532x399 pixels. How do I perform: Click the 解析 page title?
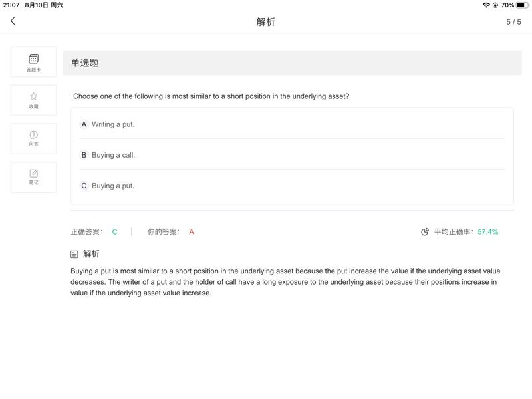265,22
